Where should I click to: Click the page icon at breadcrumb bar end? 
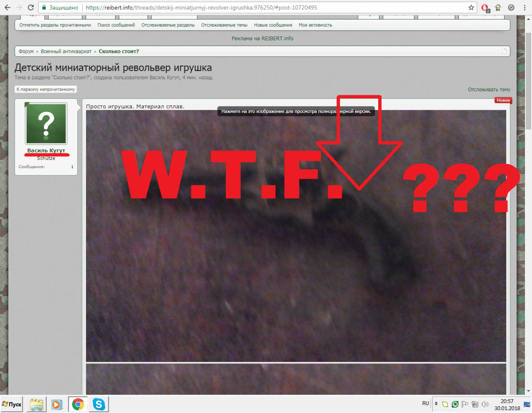[x=504, y=51]
